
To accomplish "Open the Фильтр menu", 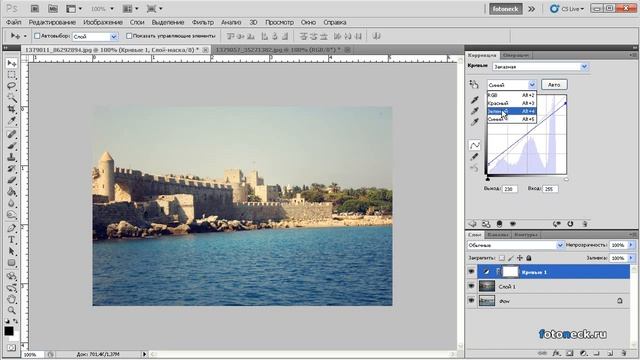I will [x=203, y=22].
